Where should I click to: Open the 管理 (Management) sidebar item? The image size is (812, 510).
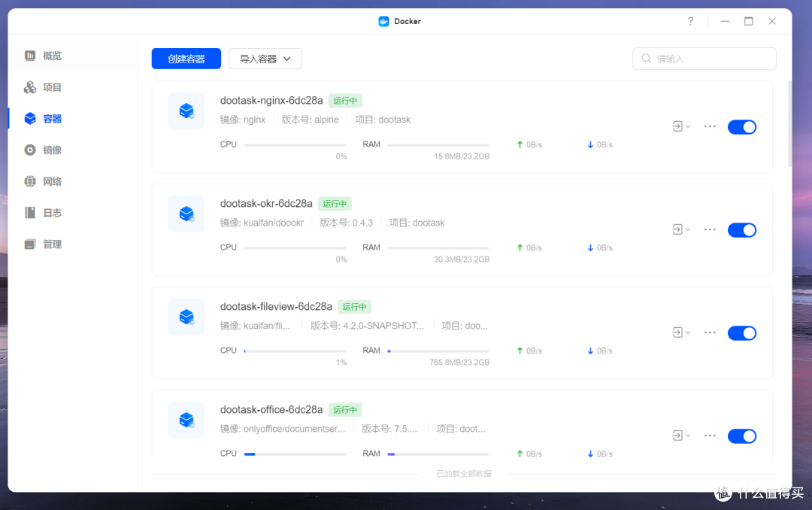32,243
